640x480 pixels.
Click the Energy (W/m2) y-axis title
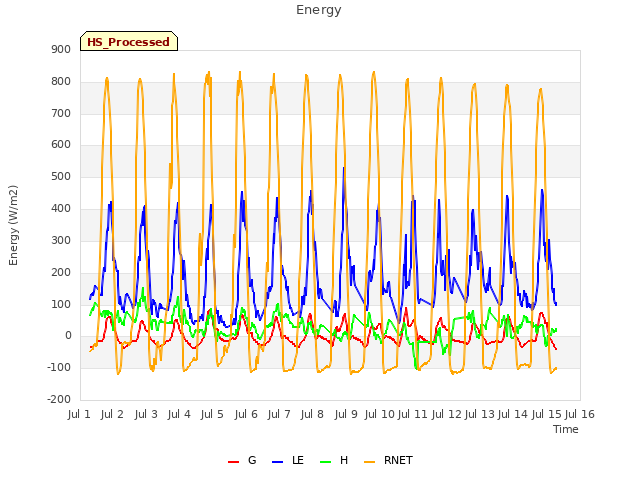coord(13,225)
